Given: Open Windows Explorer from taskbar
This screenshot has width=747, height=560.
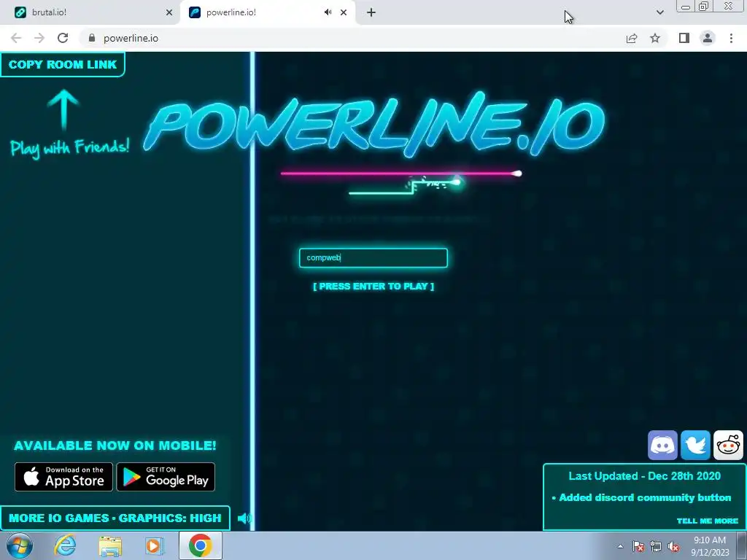Looking at the screenshot, I should pos(110,546).
